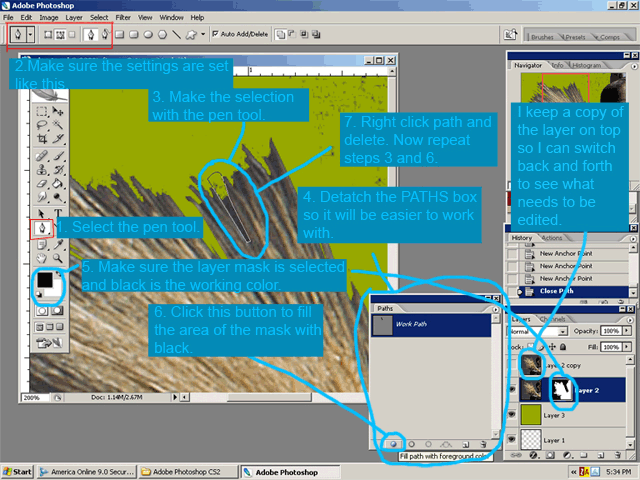Viewport: 640px width, 480px height.
Task: Click Delete current path trash icon
Action: (x=483, y=444)
